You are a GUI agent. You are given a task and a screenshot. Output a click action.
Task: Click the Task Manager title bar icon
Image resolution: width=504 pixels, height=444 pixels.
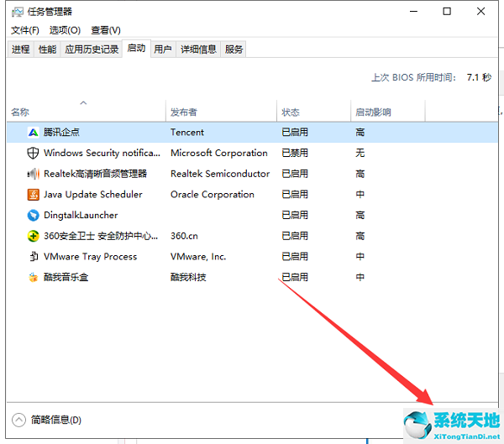click(x=18, y=13)
